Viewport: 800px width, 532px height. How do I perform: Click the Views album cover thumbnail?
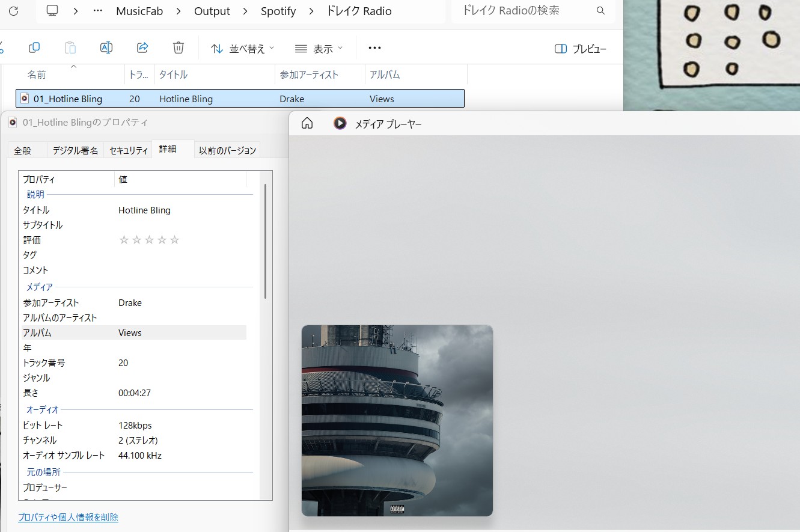[x=397, y=420]
